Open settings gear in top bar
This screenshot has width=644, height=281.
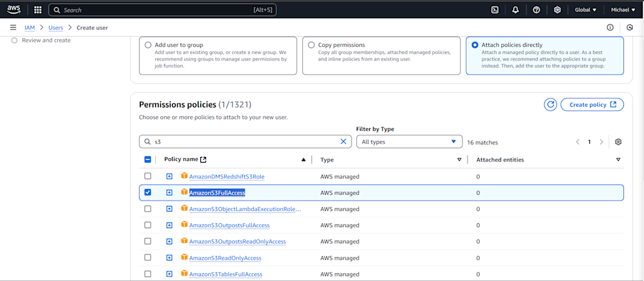click(x=557, y=10)
